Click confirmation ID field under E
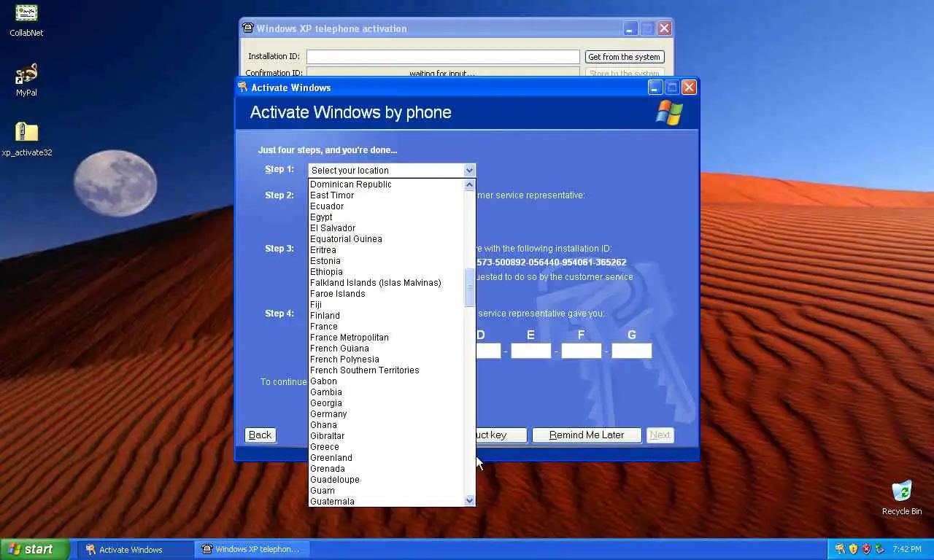 tap(530, 351)
